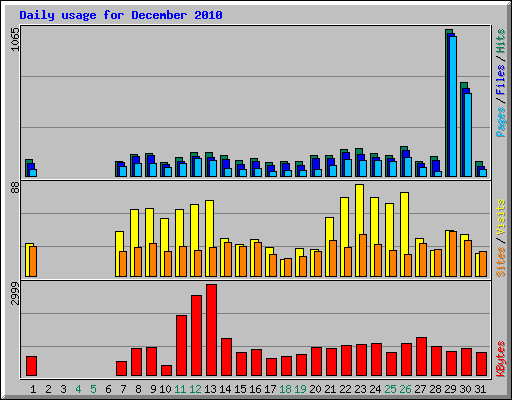Click day label 23 on the axis

coord(360,389)
